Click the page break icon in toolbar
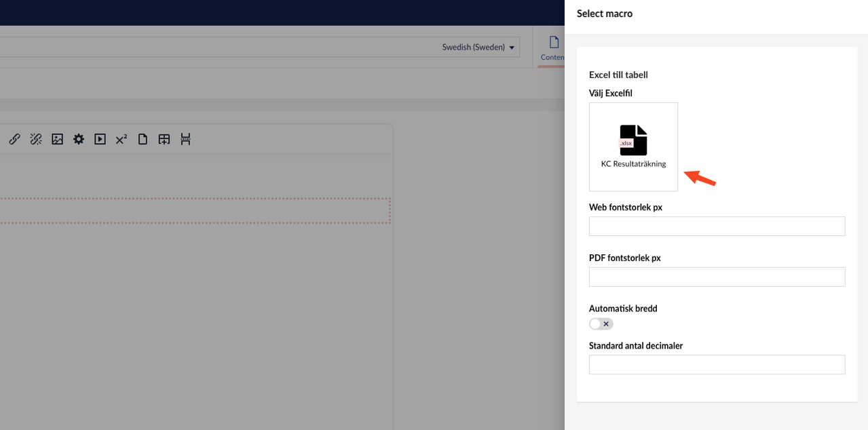This screenshot has height=430, width=868. pyautogui.click(x=185, y=139)
